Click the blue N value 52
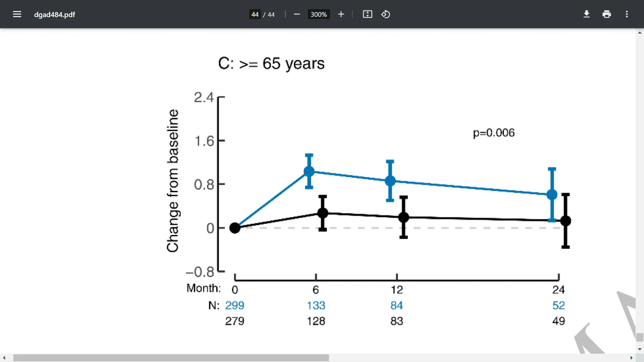Image resolution: width=644 pixels, height=362 pixels. [x=559, y=305]
